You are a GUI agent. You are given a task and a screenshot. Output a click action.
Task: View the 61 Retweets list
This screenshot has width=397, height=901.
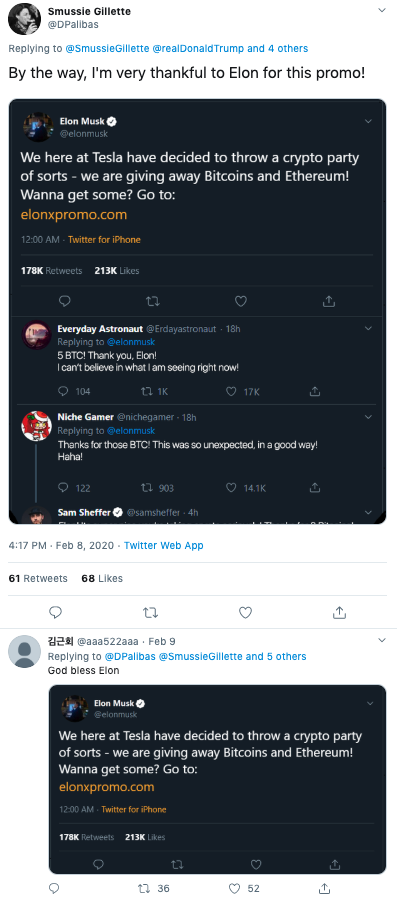[38, 579]
